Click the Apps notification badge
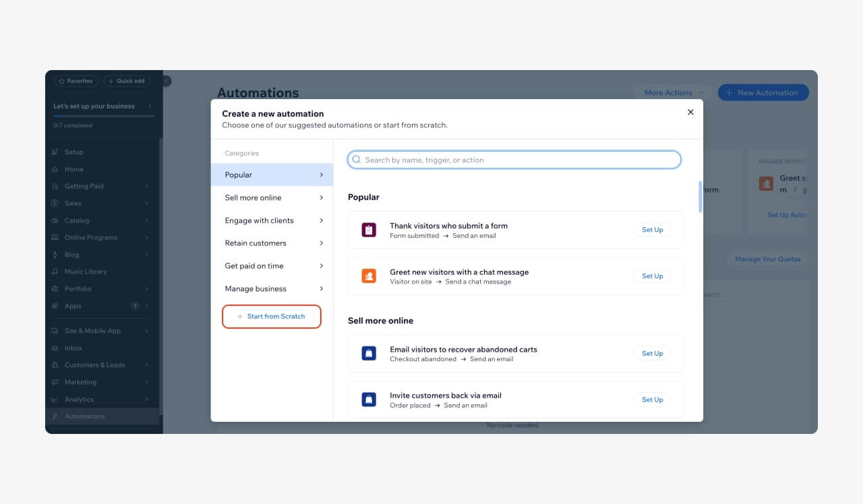Screen dimensions: 863x504 click(136, 305)
